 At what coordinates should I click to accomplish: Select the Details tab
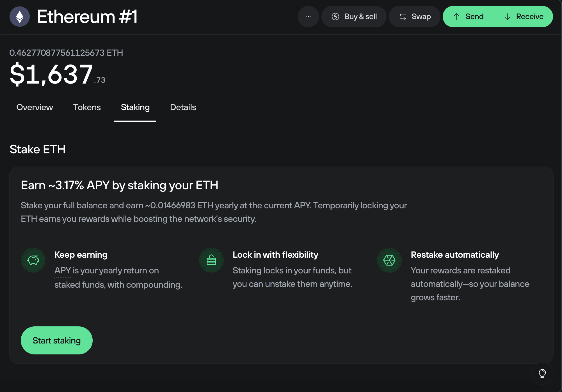pos(183,107)
